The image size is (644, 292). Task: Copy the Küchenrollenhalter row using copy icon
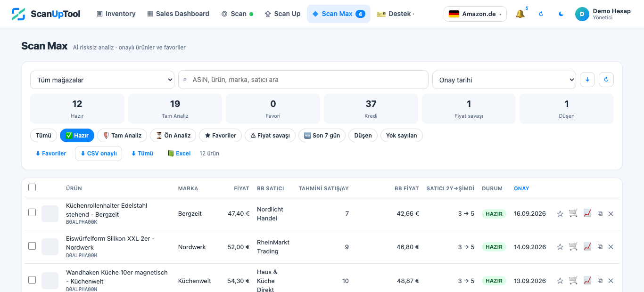click(x=600, y=214)
